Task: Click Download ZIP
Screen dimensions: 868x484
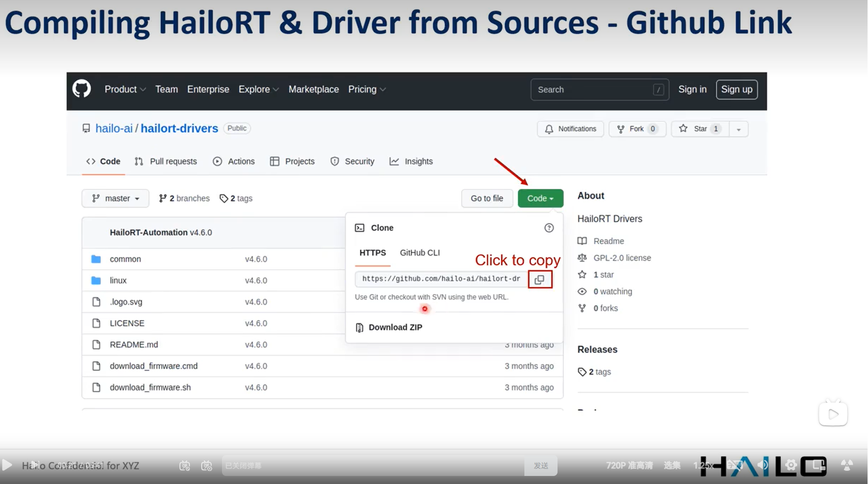Action: (x=389, y=327)
